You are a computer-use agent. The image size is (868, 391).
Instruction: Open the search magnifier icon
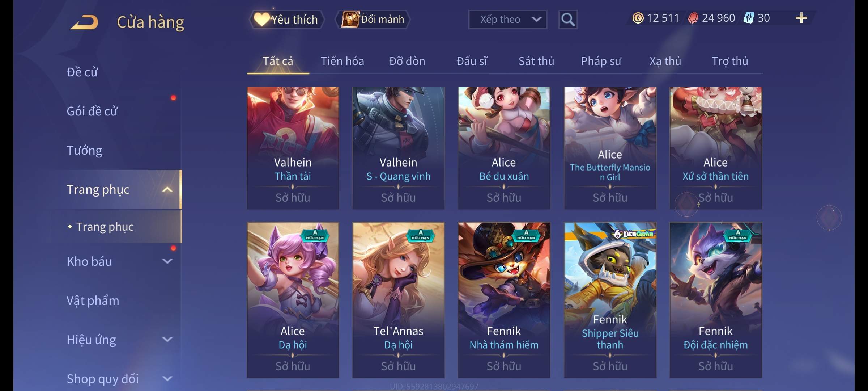pyautogui.click(x=568, y=20)
